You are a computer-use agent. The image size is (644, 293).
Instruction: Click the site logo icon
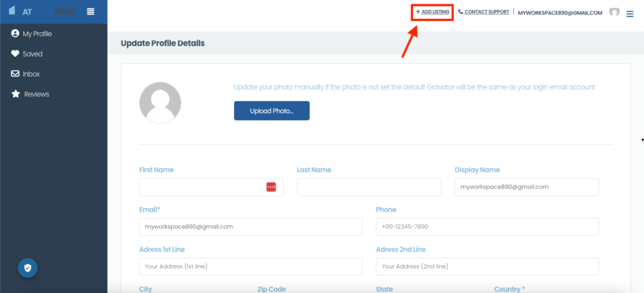[x=13, y=11]
